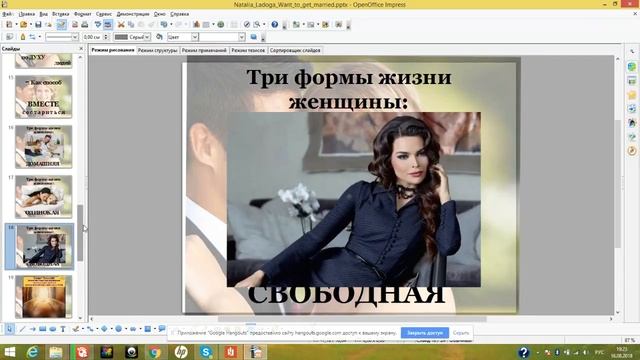Click the Shadow toggle icon
The height and width of the screenshot is (360, 640).
point(254,37)
